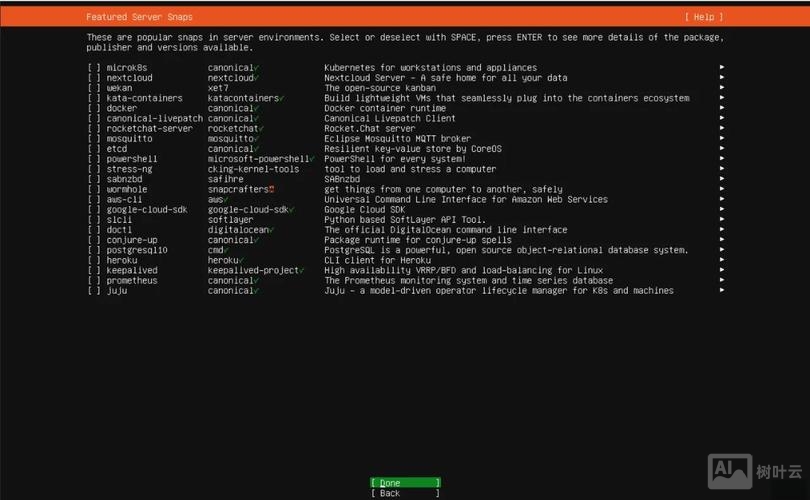Select the wormhole package name
This screenshot has height=500, width=810.
click(x=127, y=189)
